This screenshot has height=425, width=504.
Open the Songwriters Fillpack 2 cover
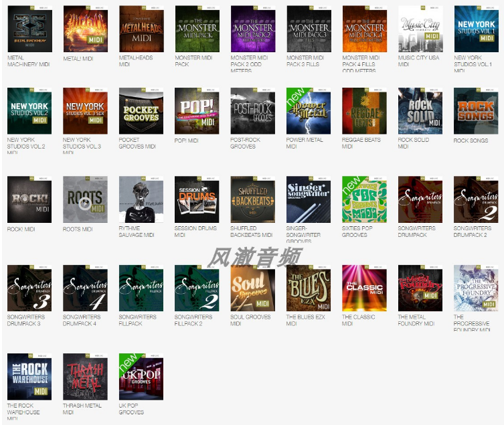coord(197,288)
